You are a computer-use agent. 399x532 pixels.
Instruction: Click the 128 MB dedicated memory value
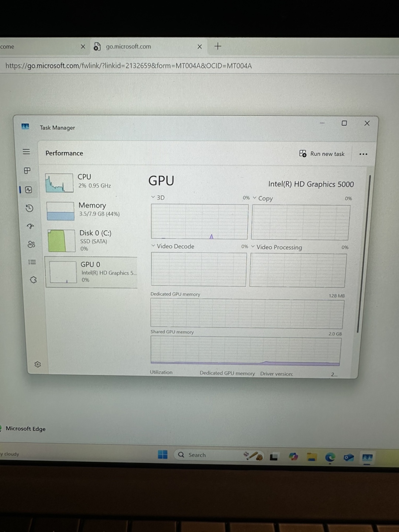[x=337, y=296]
